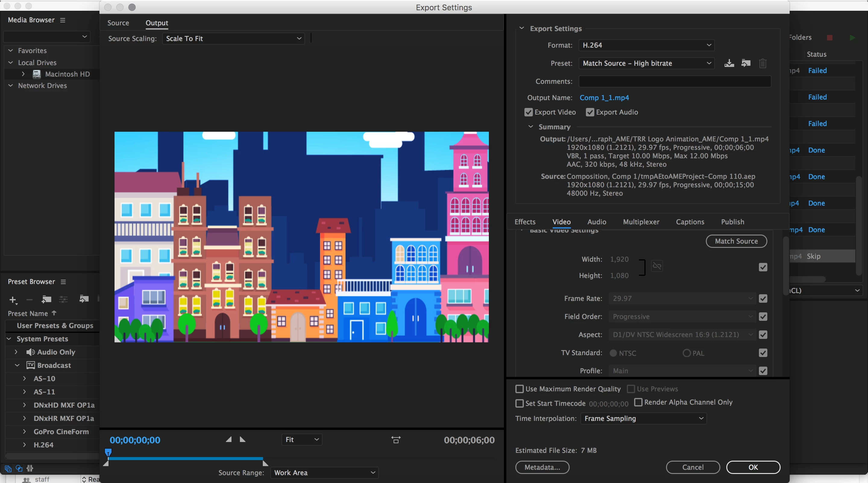Viewport: 868px width, 483px height.
Task: Uncheck the Export Audio checkbox
Action: point(590,112)
